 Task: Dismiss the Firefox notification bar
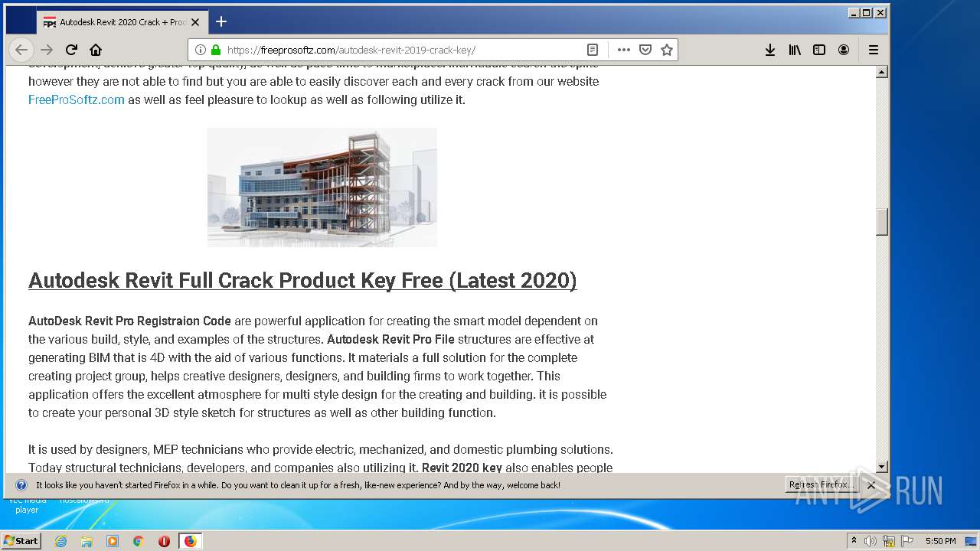click(871, 485)
